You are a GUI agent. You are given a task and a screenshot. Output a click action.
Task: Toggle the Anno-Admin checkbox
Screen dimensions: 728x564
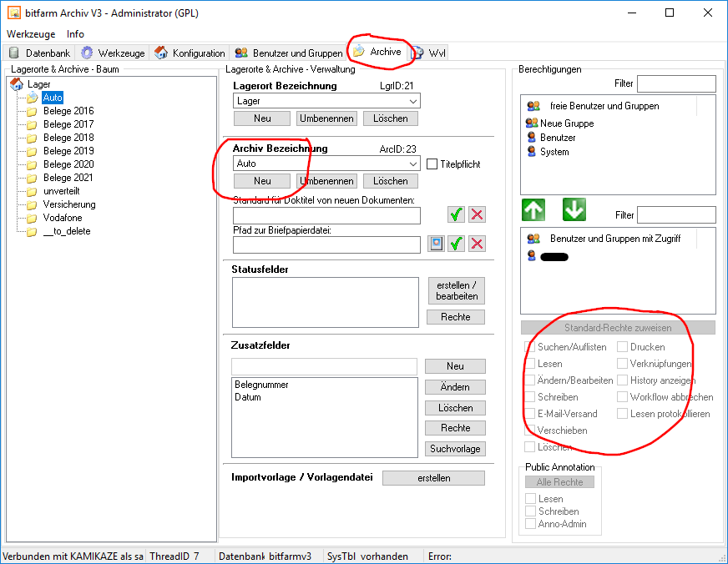(x=530, y=524)
